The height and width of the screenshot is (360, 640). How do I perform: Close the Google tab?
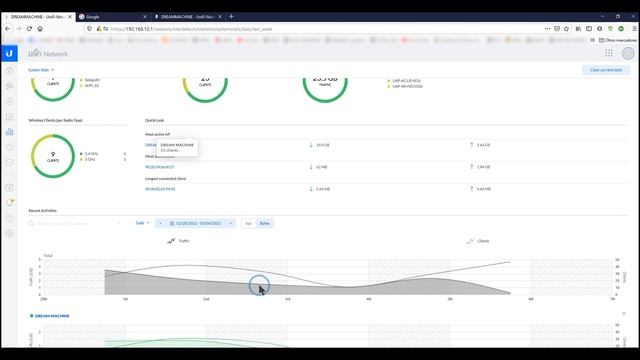click(144, 17)
